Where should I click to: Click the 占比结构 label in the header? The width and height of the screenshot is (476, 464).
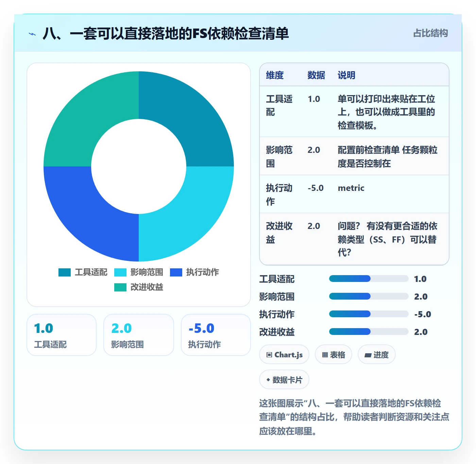[x=430, y=33]
